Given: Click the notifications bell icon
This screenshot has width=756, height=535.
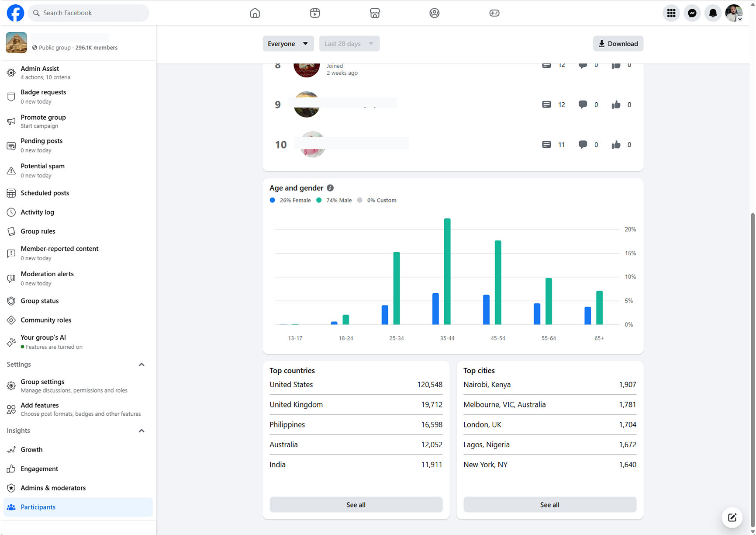Looking at the screenshot, I should [713, 13].
